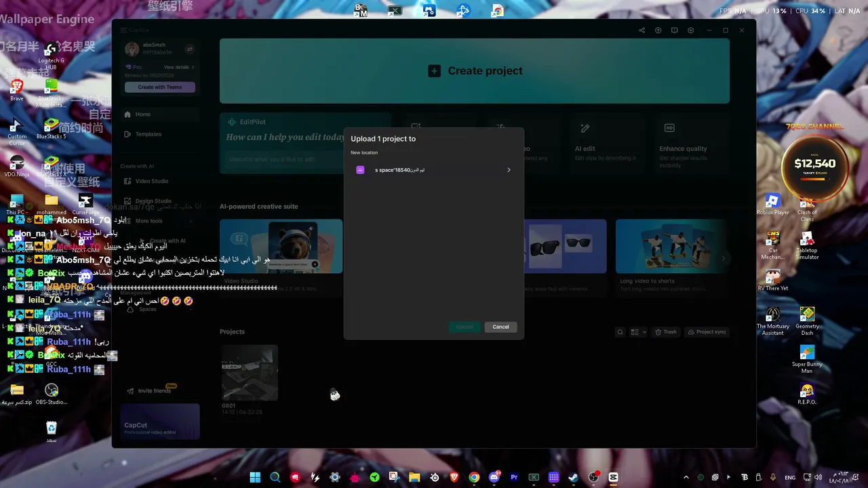Click the purple space icon in dialog

click(360, 170)
